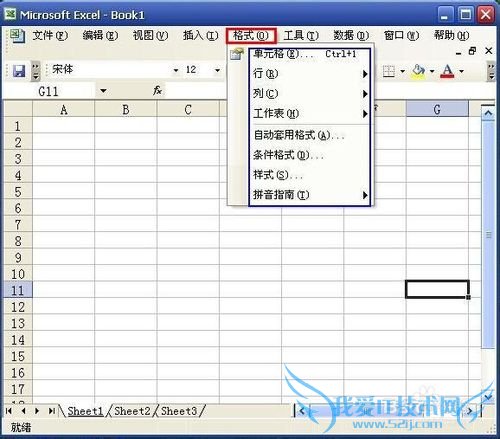Click the horizontal scrollbar right arrow
Image resolution: width=500 pixels, height=439 pixels.
point(470,411)
